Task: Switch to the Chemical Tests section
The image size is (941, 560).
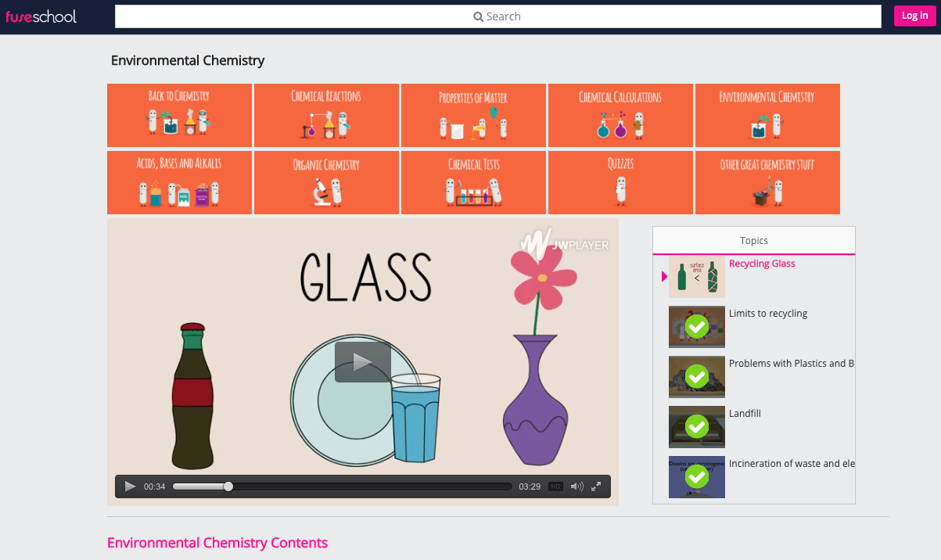Action: (x=472, y=182)
